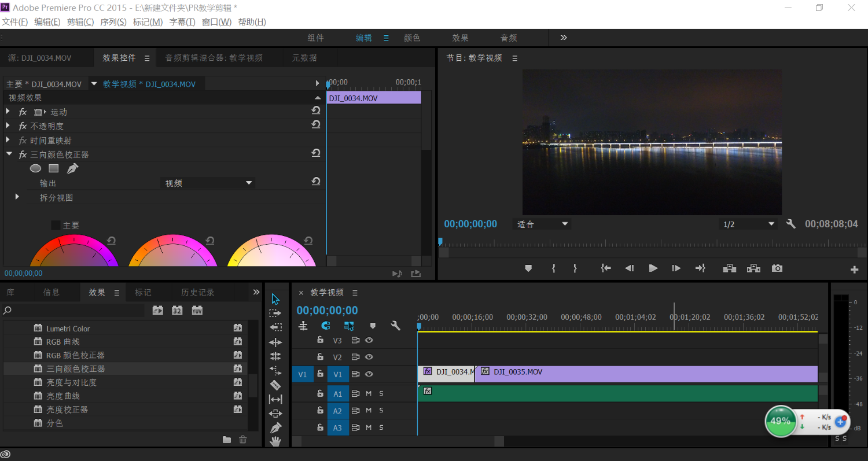The image size is (868, 461).
Task: Toggle linked selection in timeline
Action: (x=349, y=326)
